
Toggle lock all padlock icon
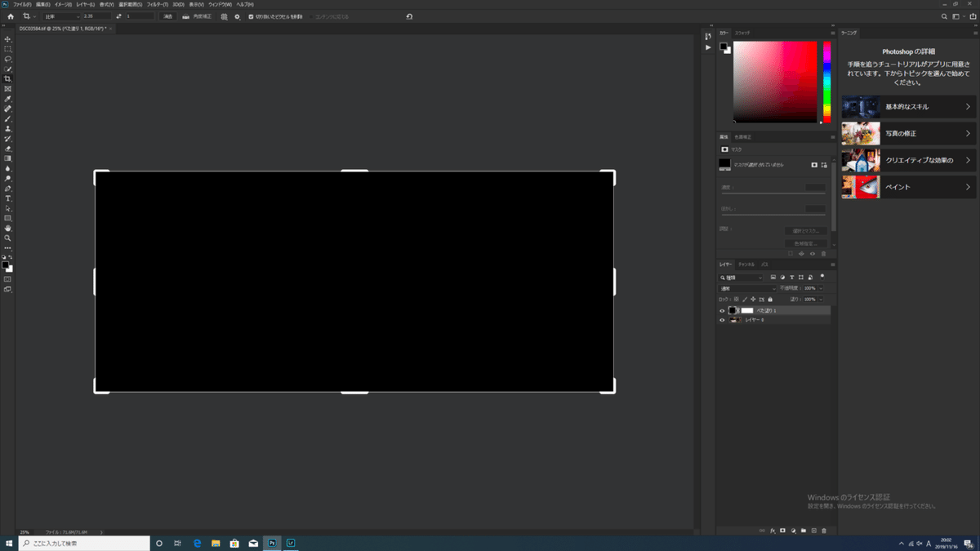769,300
